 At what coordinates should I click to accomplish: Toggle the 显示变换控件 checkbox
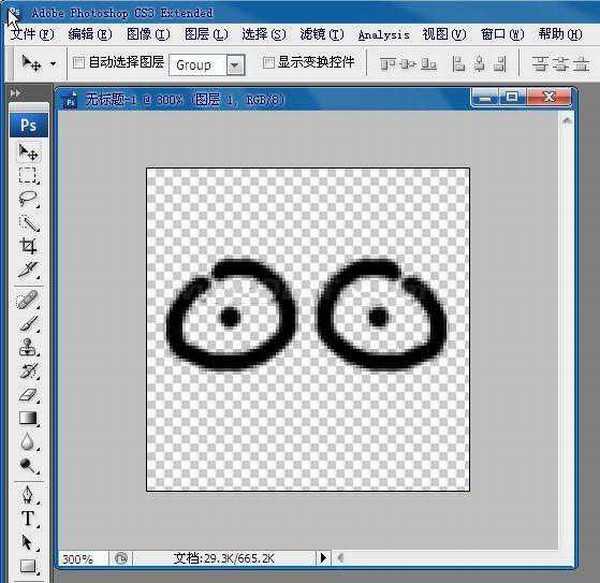tap(268, 63)
